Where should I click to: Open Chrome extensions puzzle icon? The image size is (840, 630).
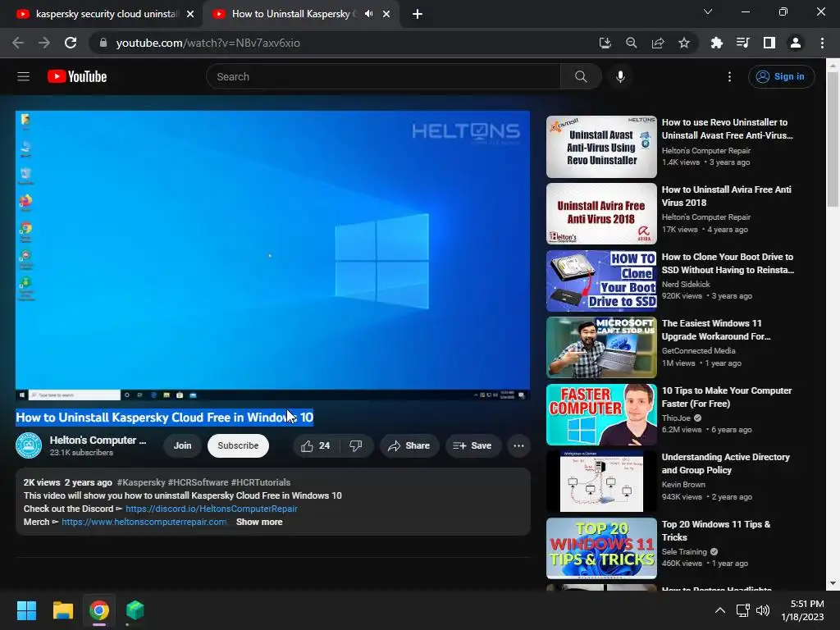(x=716, y=43)
